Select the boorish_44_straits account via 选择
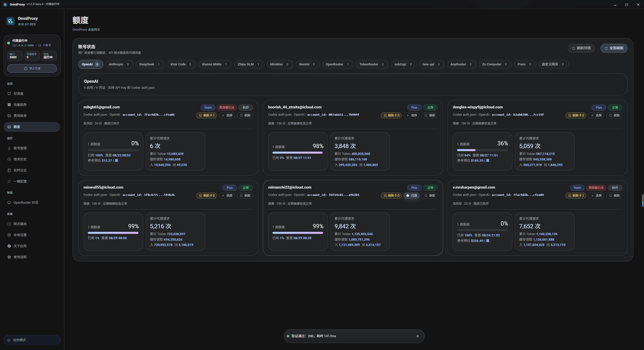644x350 pixels. [x=412, y=115]
